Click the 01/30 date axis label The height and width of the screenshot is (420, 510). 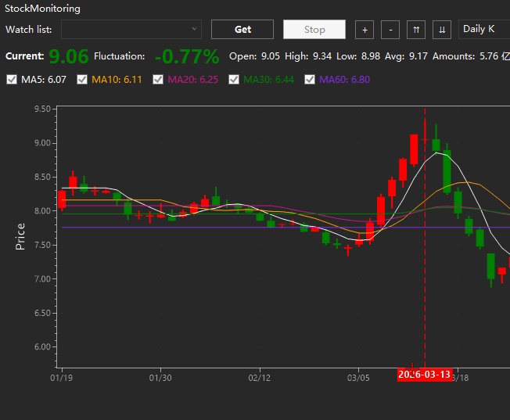pyautogui.click(x=160, y=378)
